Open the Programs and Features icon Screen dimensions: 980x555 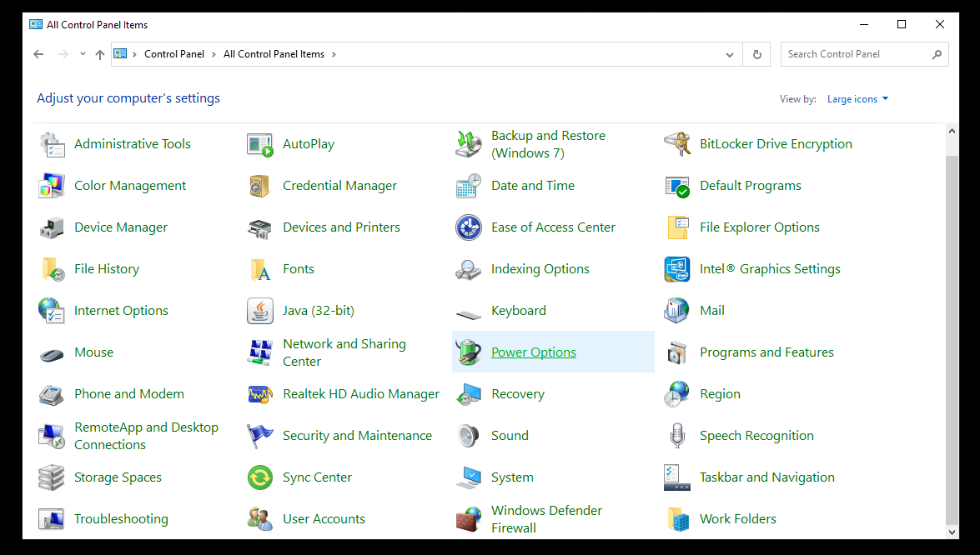(677, 352)
